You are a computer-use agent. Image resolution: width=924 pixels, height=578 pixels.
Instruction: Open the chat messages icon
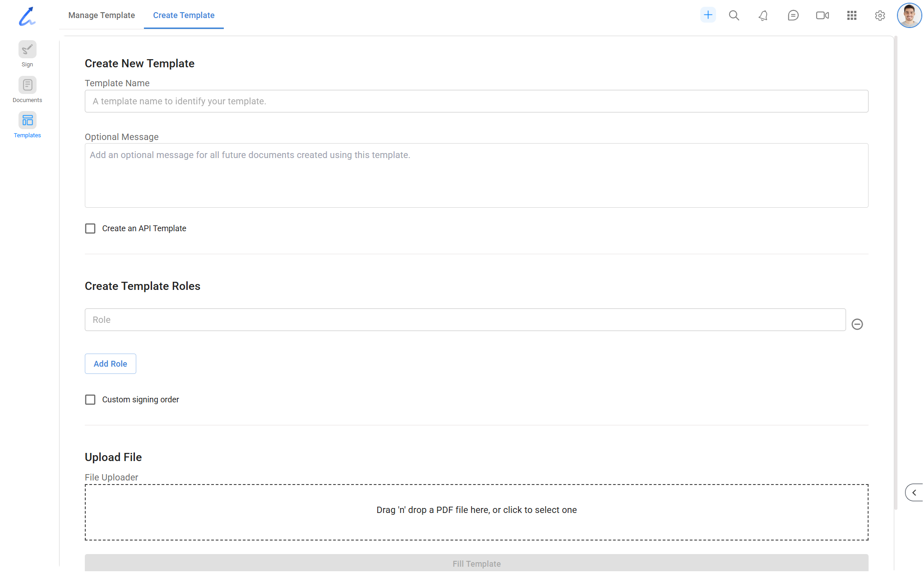pyautogui.click(x=793, y=15)
